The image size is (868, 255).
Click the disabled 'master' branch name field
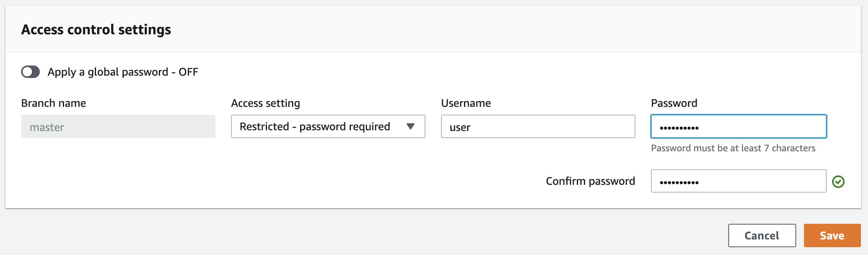(118, 127)
